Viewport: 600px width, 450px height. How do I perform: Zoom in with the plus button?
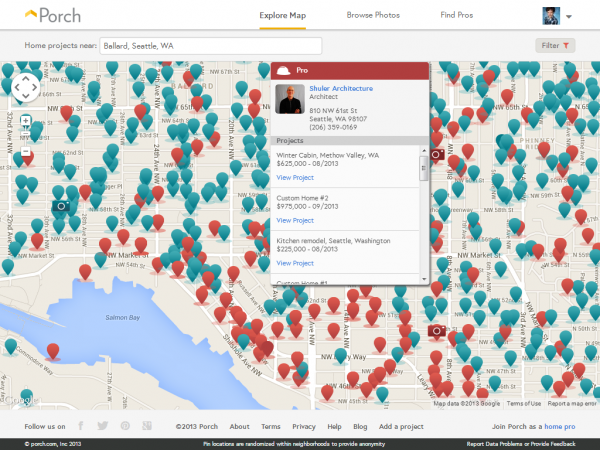(x=26, y=121)
